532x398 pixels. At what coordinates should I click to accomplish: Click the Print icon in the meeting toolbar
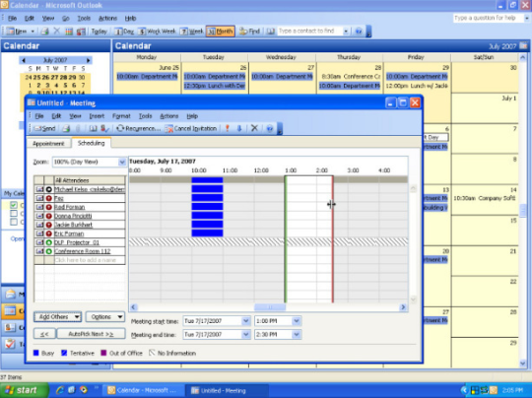(x=67, y=129)
